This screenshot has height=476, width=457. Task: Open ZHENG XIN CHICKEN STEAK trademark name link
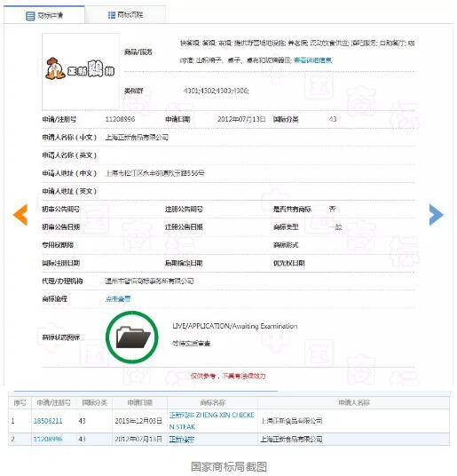(211, 421)
